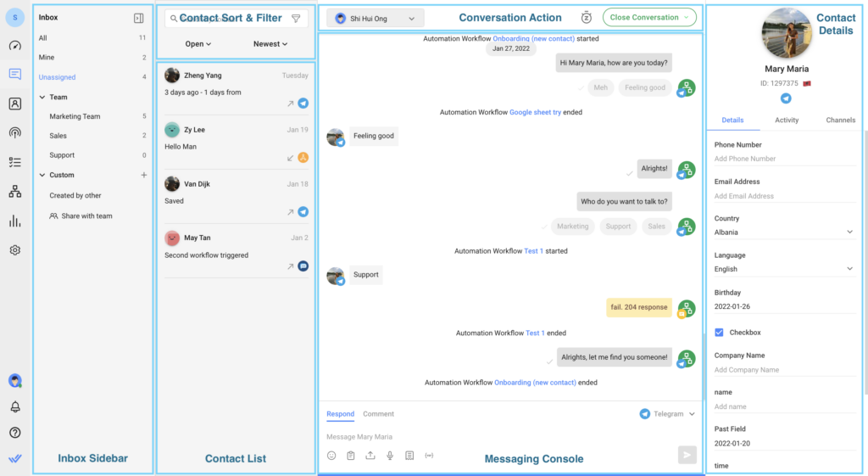868x476 pixels.
Task: Click the message template document icon
Action: point(409,456)
